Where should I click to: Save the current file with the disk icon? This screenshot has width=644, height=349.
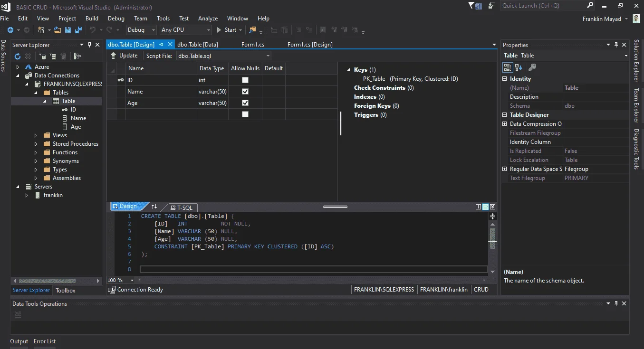(68, 30)
